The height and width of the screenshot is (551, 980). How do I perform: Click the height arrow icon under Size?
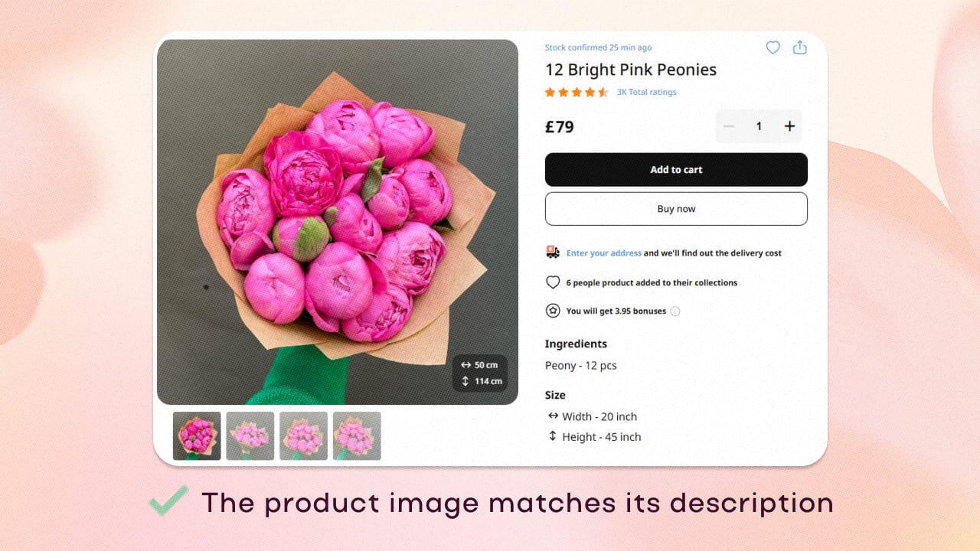click(x=553, y=436)
